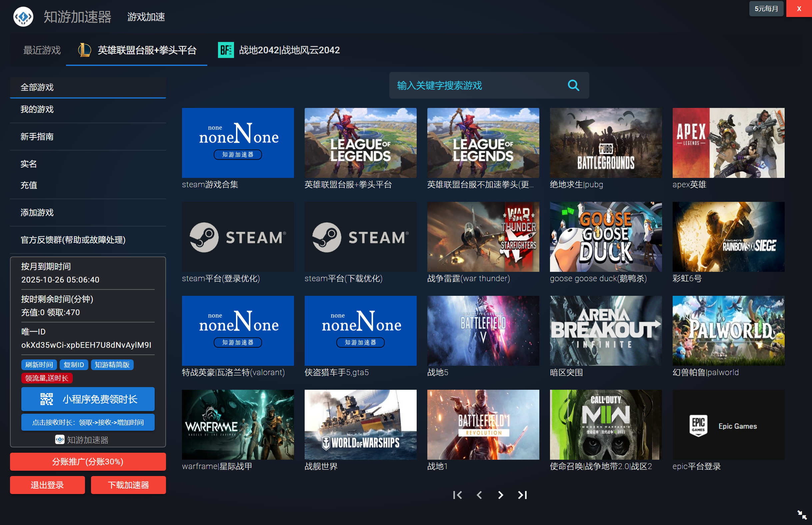The image size is (812, 525).
Task: Open 幻兽帕鲁|palworld thumbnail
Action: tap(728, 331)
